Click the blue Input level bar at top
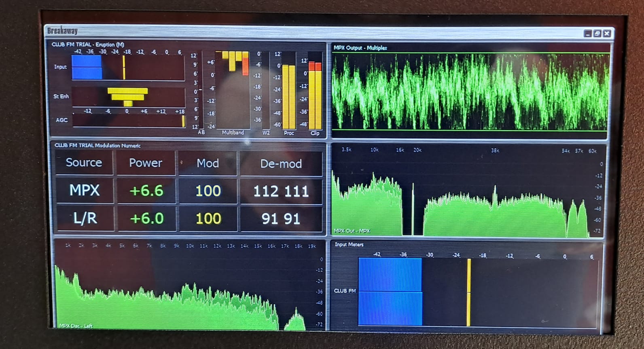This screenshot has width=644, height=349. pos(87,67)
